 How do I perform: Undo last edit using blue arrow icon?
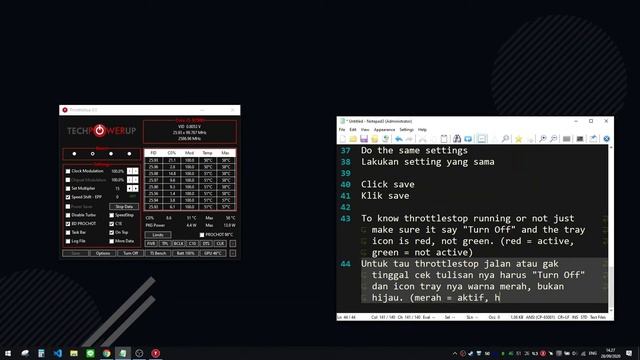point(398,139)
